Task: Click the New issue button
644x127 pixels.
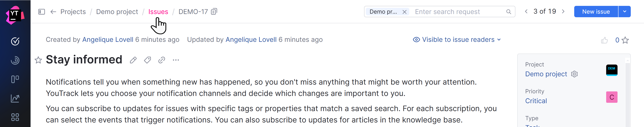Action: (x=596, y=12)
